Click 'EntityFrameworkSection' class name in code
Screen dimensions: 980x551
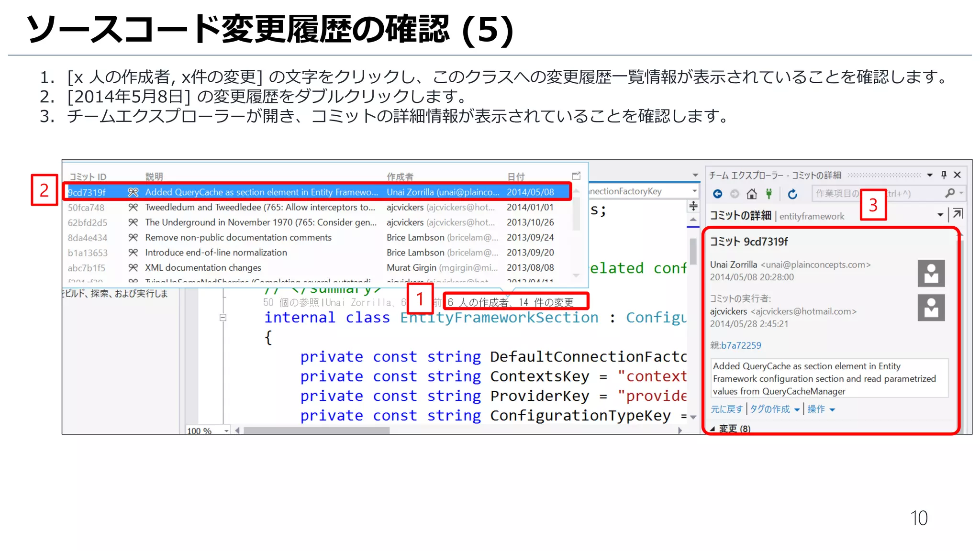499,318
